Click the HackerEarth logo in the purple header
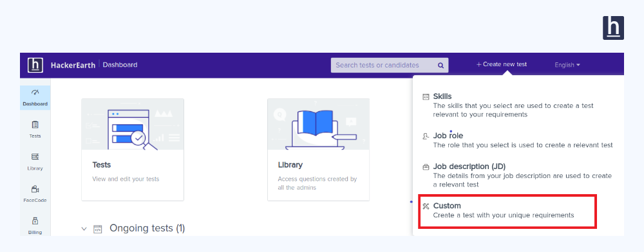 click(35, 65)
